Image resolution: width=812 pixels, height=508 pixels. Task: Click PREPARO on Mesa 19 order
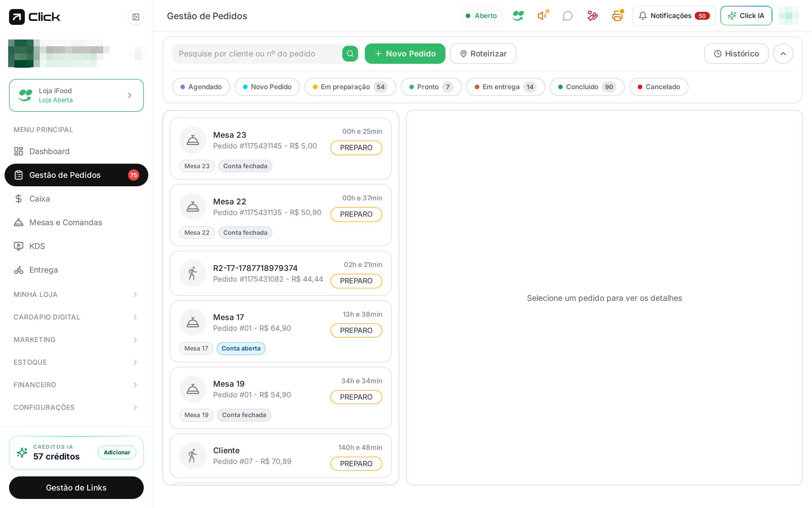tap(356, 397)
